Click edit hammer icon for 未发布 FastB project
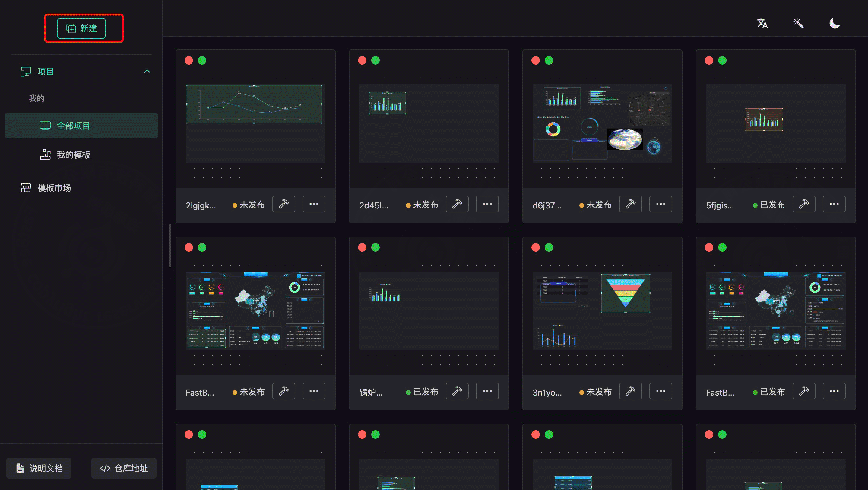 pos(284,391)
